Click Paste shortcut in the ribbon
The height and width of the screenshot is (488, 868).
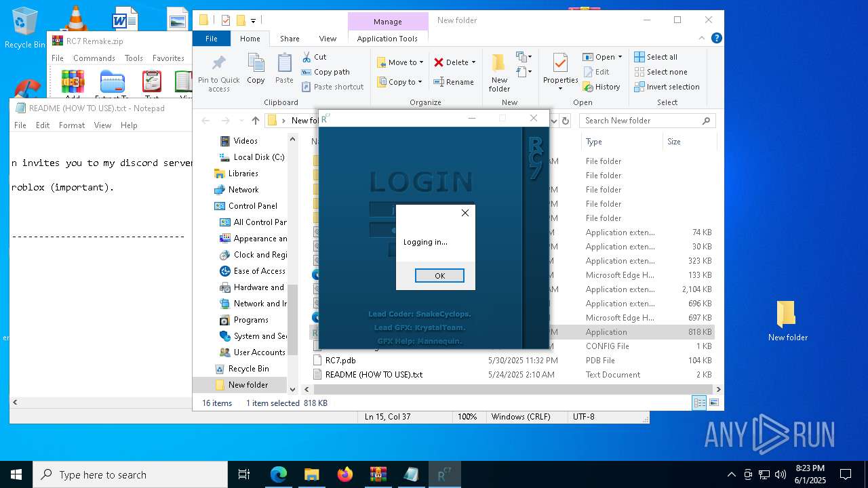pyautogui.click(x=333, y=87)
